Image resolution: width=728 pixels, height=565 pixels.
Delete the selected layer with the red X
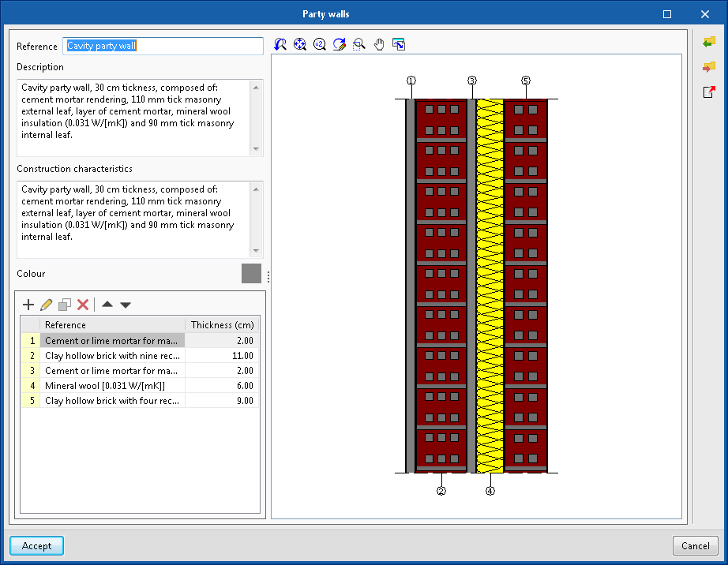pos(83,305)
